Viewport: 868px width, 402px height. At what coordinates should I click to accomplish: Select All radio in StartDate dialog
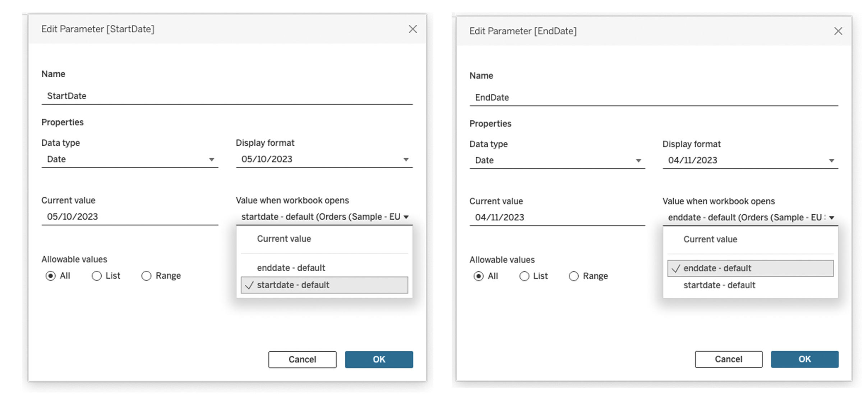[51, 276]
